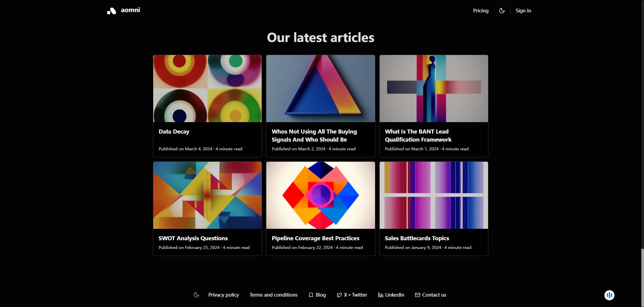The height and width of the screenshot is (307, 644).
Task: Open the chat widget bubble icon
Action: click(x=609, y=295)
